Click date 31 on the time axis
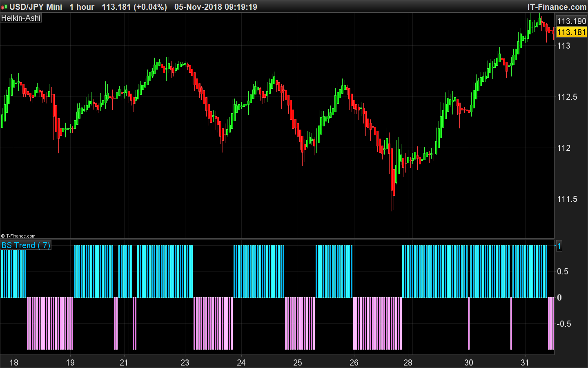The width and height of the screenshot is (588, 368). click(525, 363)
